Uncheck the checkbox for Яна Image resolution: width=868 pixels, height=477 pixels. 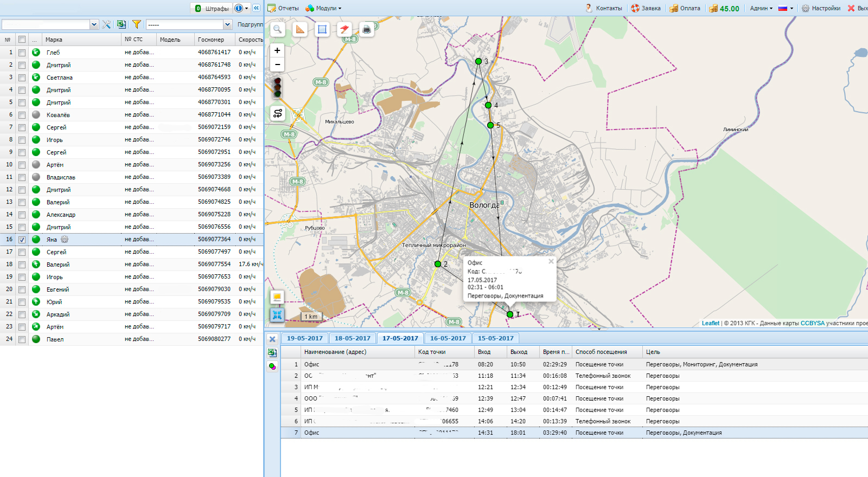coord(22,240)
